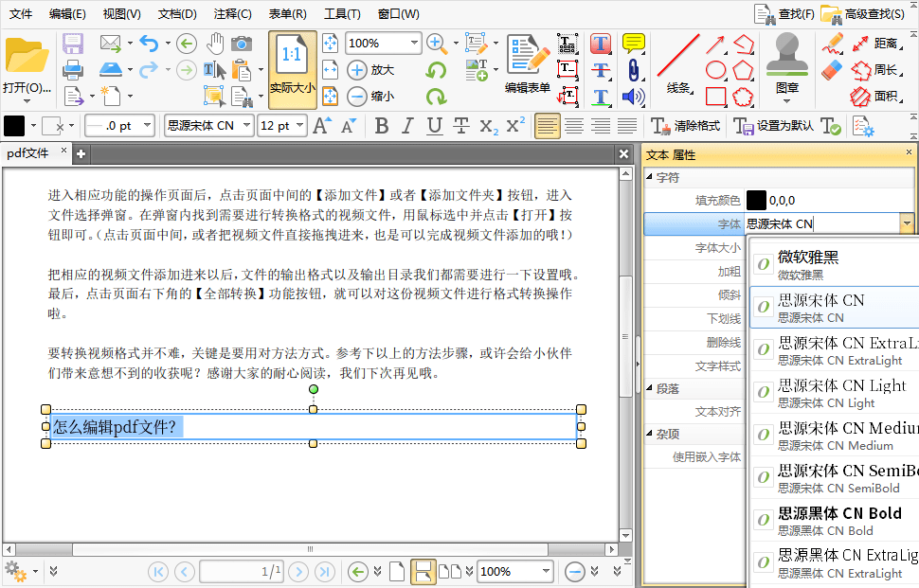Select the Hand pan tool

point(216,44)
